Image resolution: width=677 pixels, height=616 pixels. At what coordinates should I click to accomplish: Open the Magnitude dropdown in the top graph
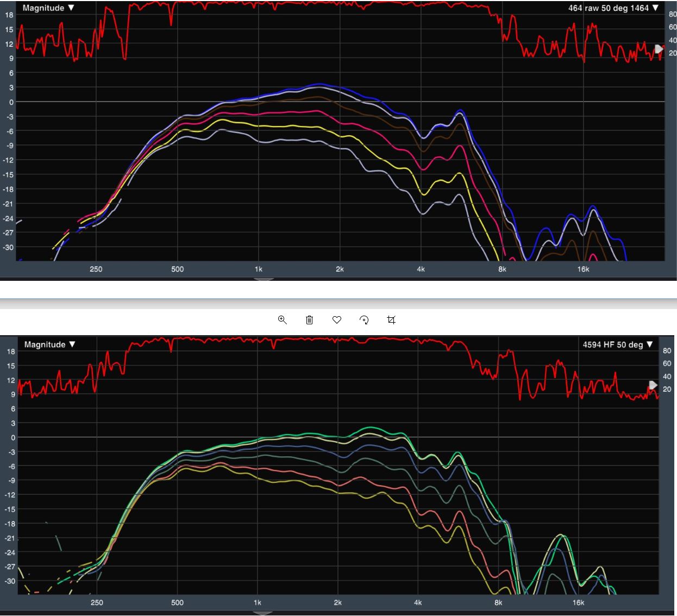[48, 8]
